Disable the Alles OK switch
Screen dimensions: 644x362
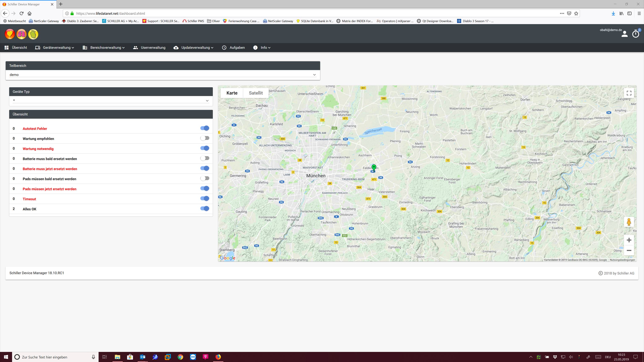point(205,208)
